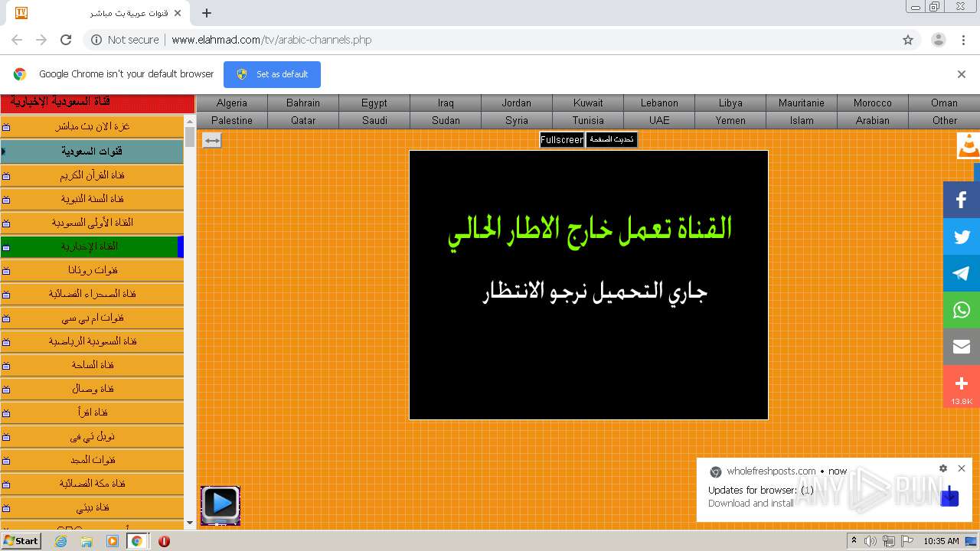980x551 pixels.
Task: Click sidebar scrollbar down arrow
Action: pyautogui.click(x=190, y=523)
